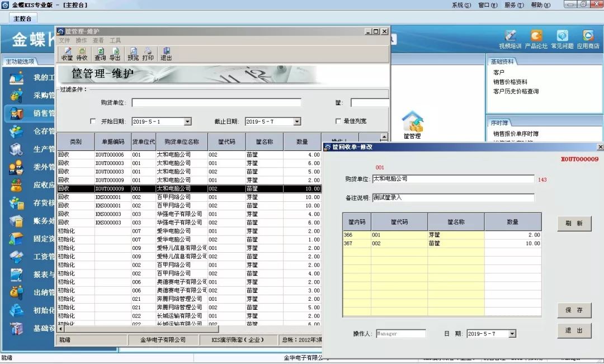This screenshot has width=604, height=364.
Task: Open the 文件 menu in 筐管理 window
Action: tap(64, 40)
